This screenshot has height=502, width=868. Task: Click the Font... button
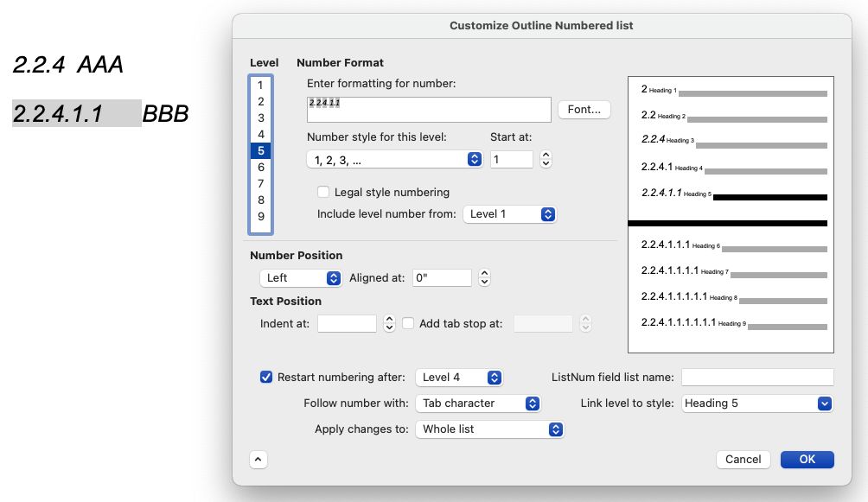point(584,110)
